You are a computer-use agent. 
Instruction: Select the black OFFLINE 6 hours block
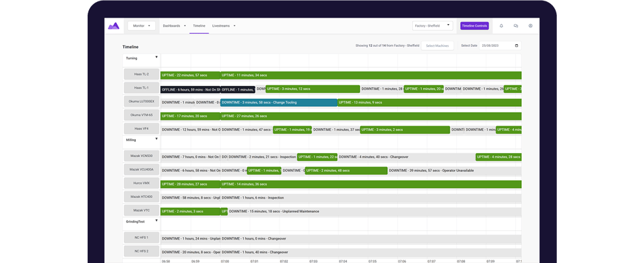[190, 89]
